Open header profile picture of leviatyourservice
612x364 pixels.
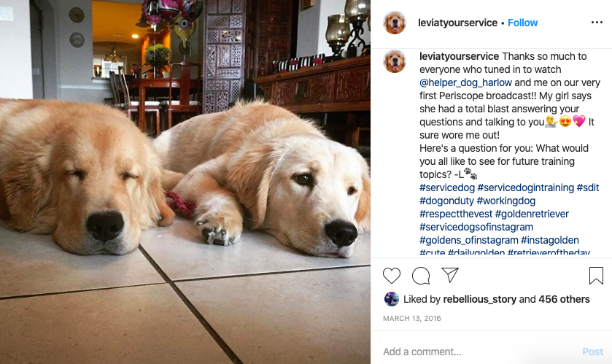(x=395, y=23)
